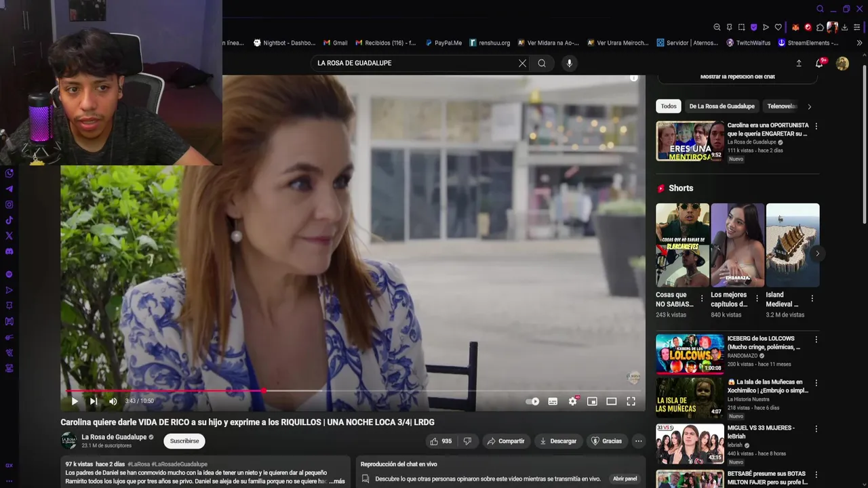Viewport: 868px width, 488px height.
Task: Click the search magnifier button
Action: [542, 63]
